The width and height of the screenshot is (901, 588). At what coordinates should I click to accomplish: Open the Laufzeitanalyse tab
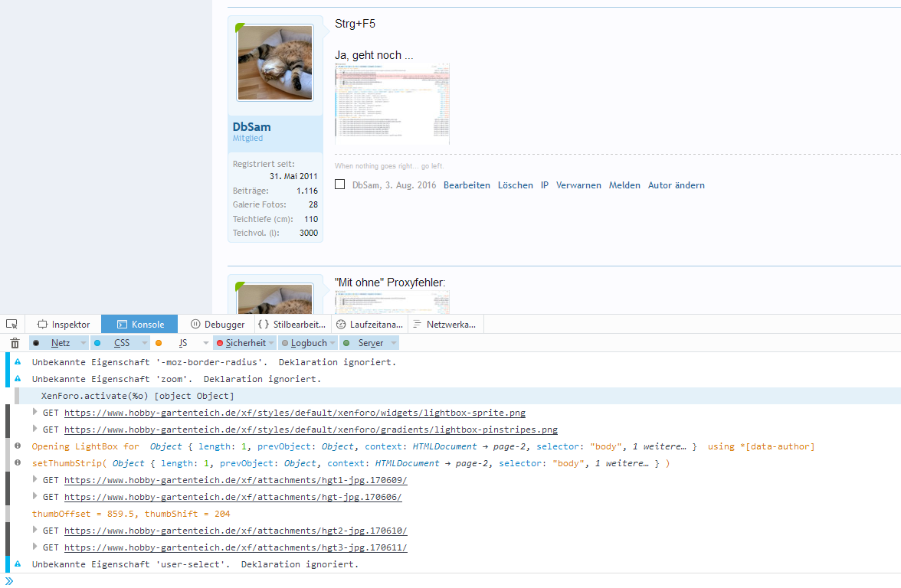(369, 325)
